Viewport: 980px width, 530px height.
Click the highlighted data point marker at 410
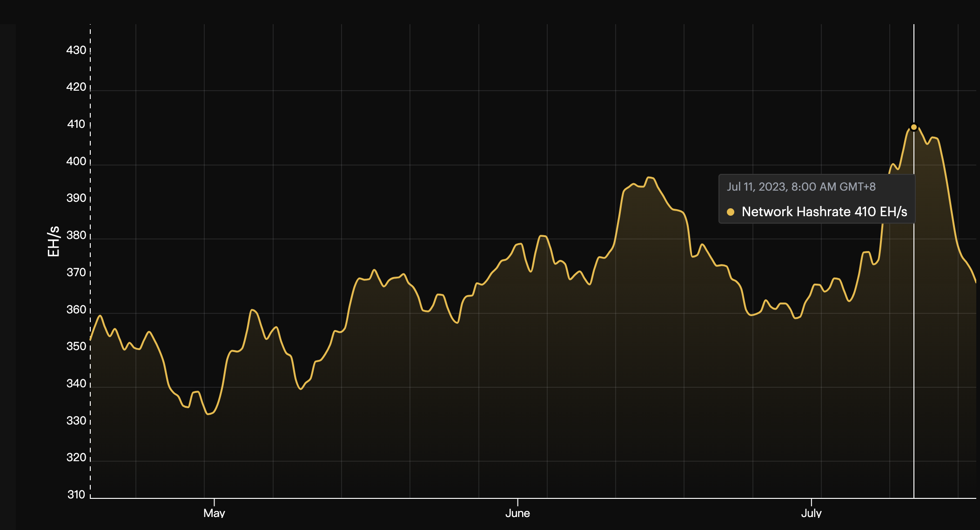pyautogui.click(x=913, y=127)
